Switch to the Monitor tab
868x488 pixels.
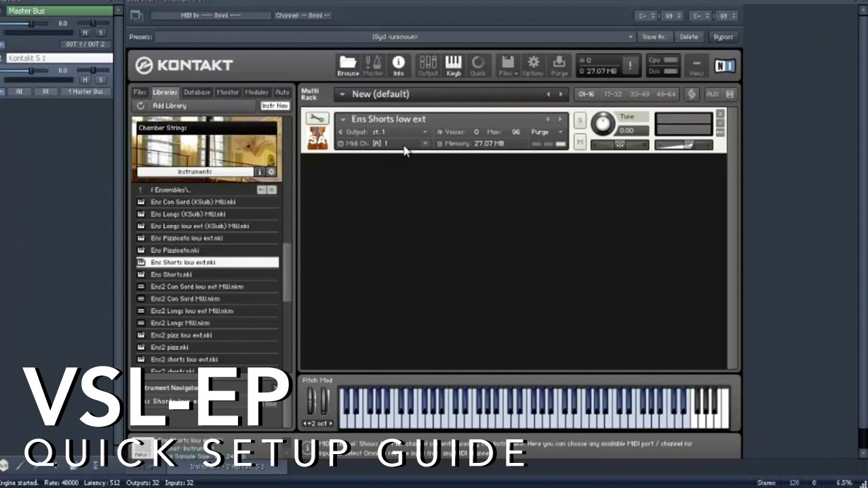point(228,92)
